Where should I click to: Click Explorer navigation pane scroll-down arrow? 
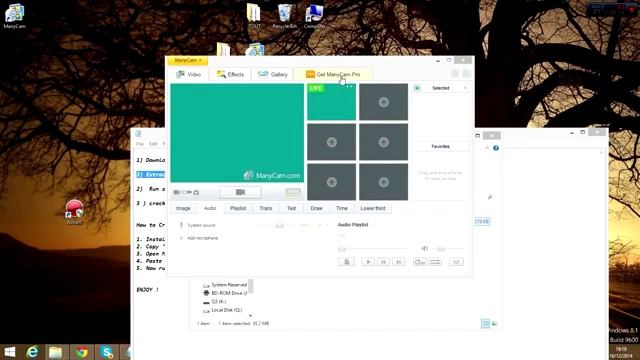(x=250, y=316)
